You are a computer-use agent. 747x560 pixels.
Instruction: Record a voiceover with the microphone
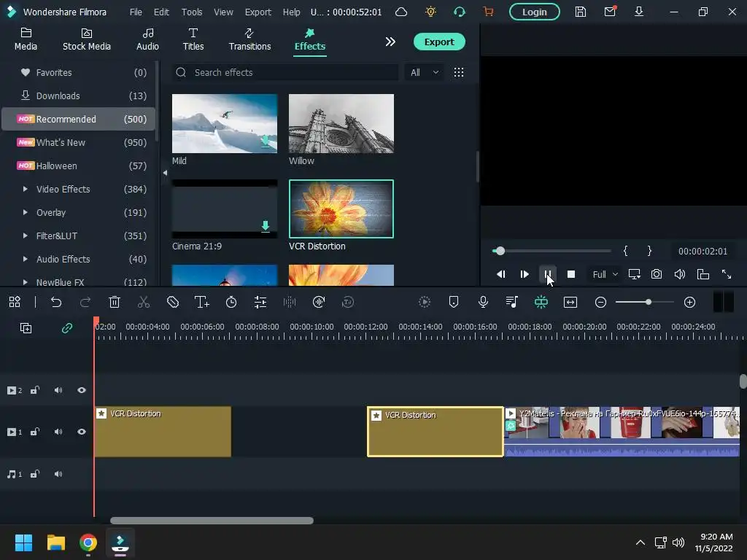483,302
